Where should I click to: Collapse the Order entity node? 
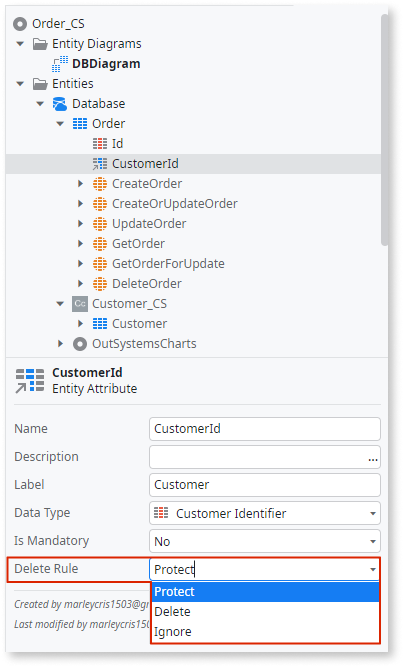click(60, 124)
